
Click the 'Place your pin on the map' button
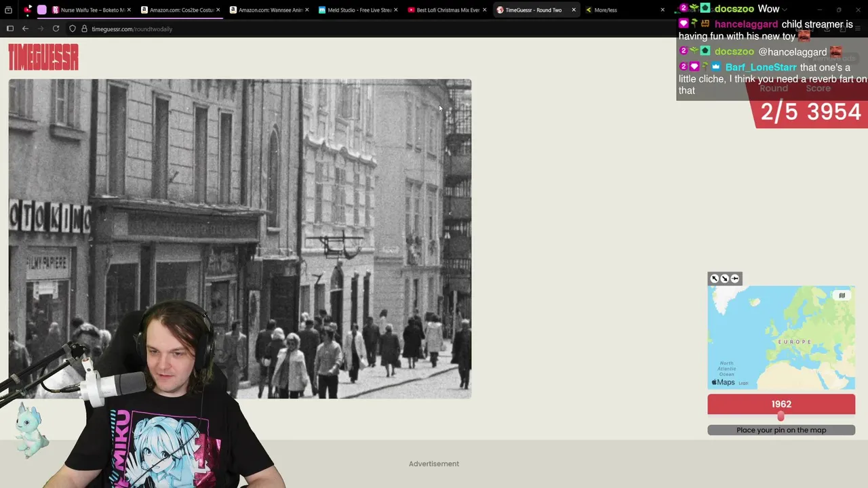click(781, 430)
